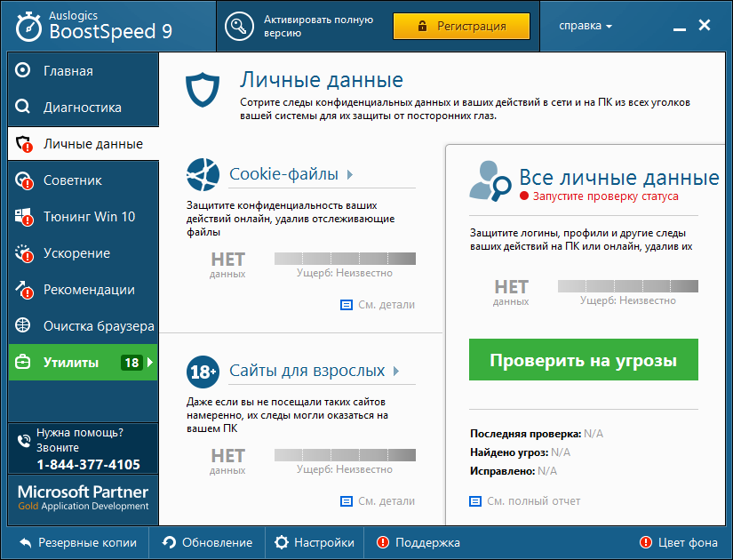Click the Резервные копии back-arrow icon
This screenshot has height=560, width=733.
[25, 543]
